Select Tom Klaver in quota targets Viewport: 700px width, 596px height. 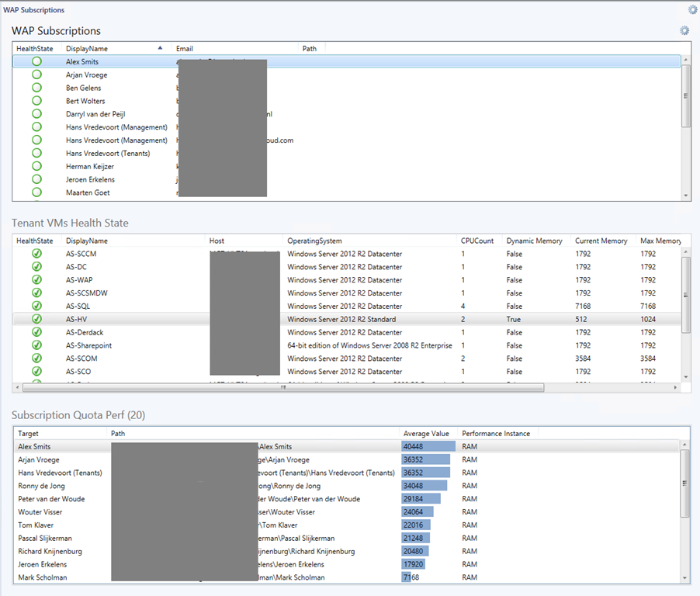click(x=35, y=525)
